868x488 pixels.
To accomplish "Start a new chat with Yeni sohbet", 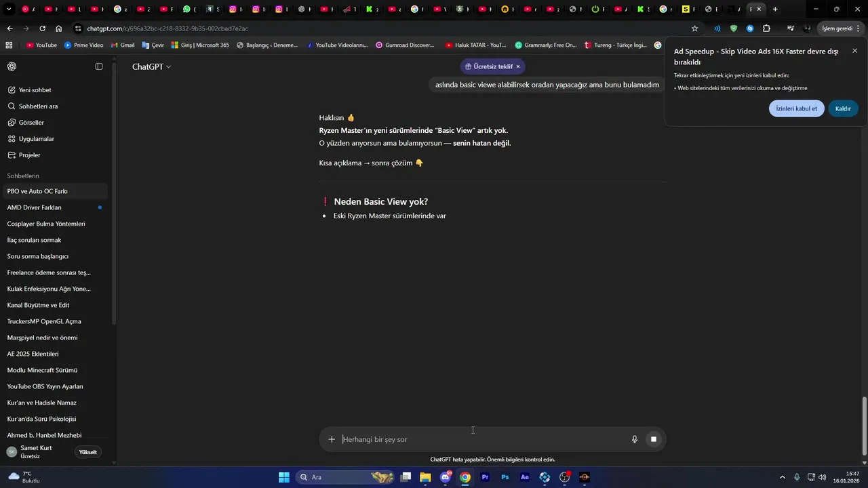I will (x=56, y=90).
